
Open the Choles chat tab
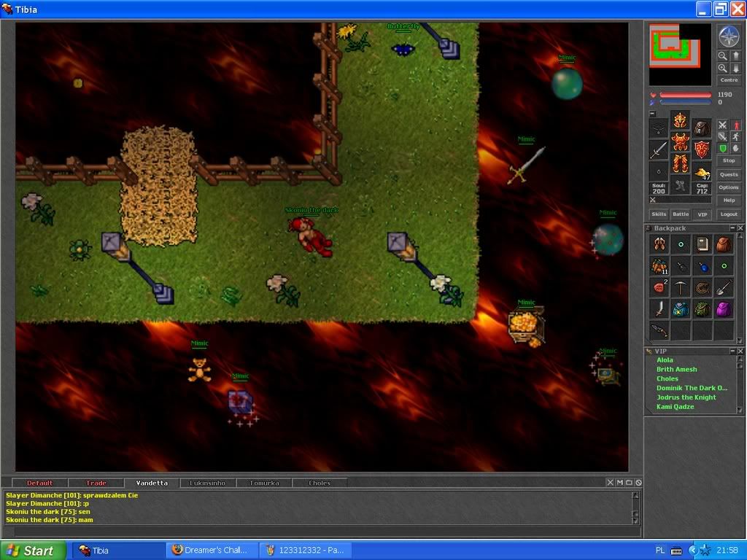(320, 483)
